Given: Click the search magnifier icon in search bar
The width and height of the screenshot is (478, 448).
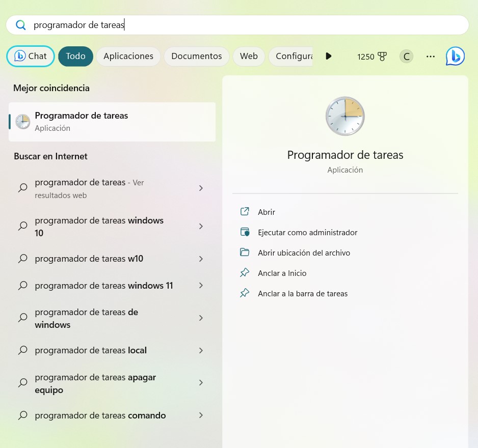Looking at the screenshot, I should pyautogui.click(x=20, y=24).
